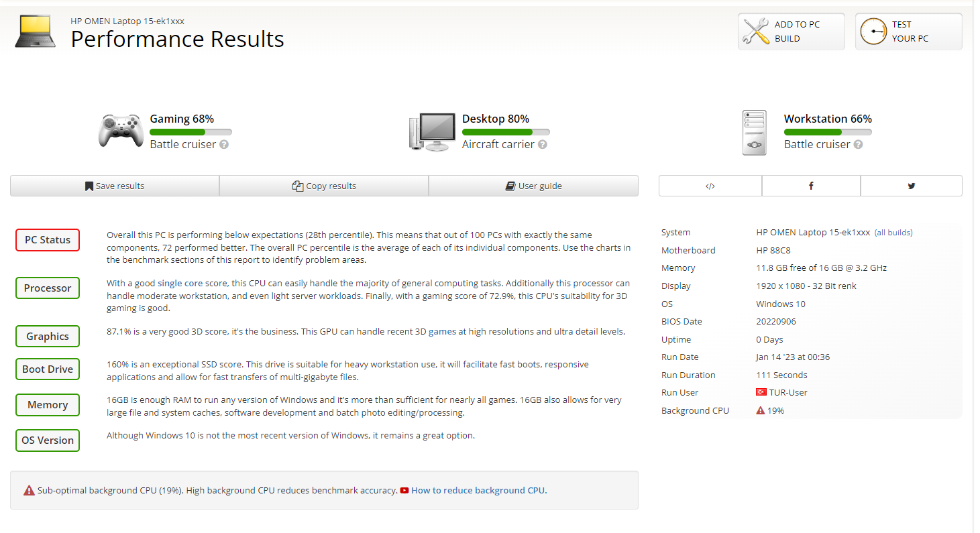Open the User guide
980x533 pixels.
point(533,186)
